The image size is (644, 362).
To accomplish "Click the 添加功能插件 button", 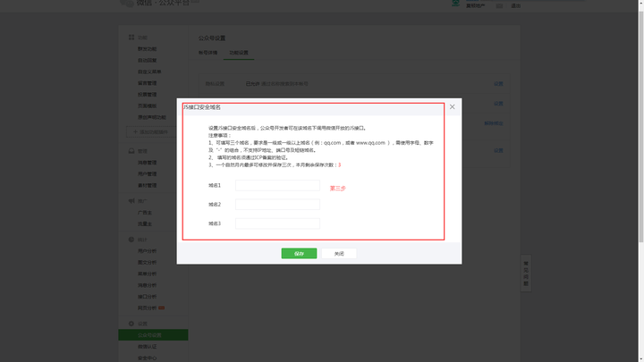I will click(151, 131).
